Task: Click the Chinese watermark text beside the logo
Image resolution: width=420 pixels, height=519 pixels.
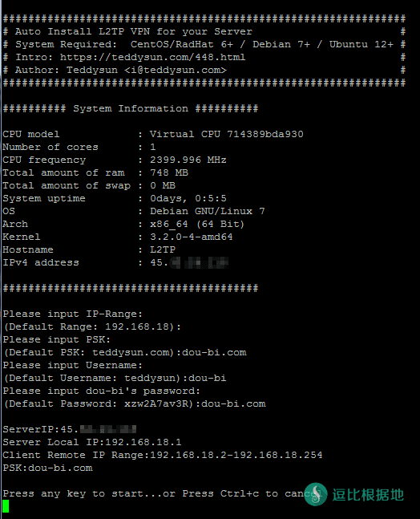Action: click(x=368, y=495)
